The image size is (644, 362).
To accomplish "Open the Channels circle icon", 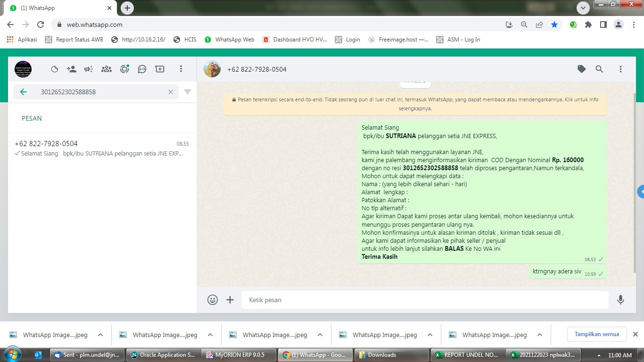I will pyautogui.click(x=124, y=69).
